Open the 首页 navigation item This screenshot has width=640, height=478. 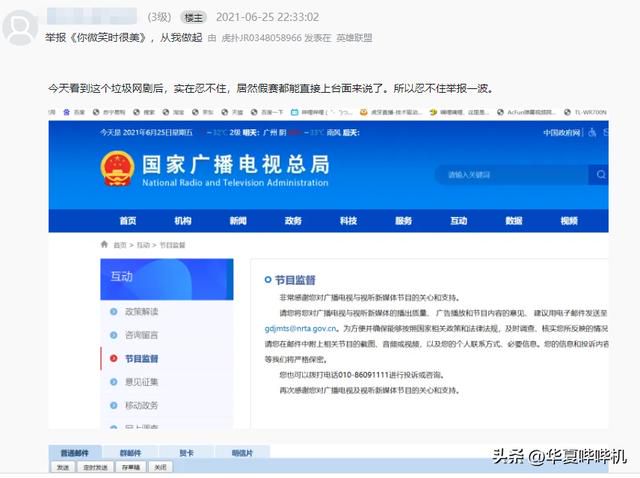coord(128,221)
